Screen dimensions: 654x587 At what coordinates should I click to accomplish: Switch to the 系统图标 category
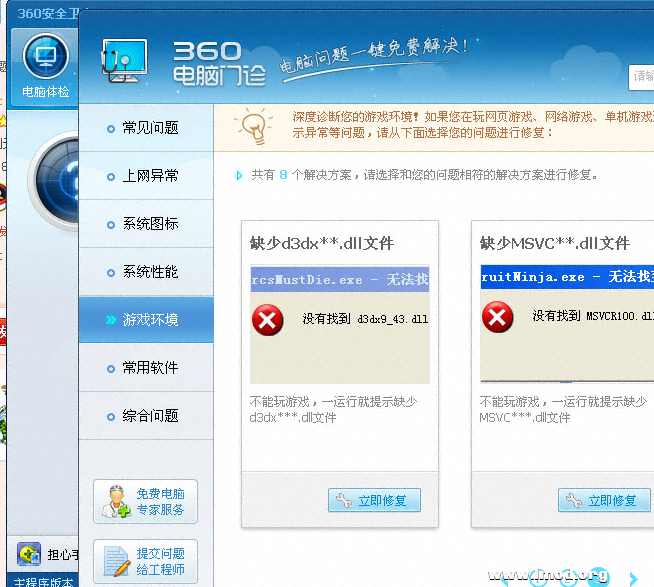tap(146, 224)
